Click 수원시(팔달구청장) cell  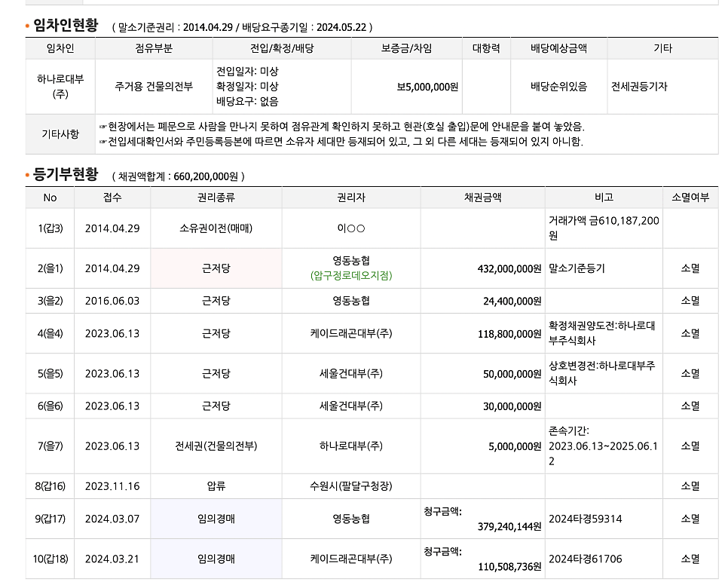pos(351,486)
